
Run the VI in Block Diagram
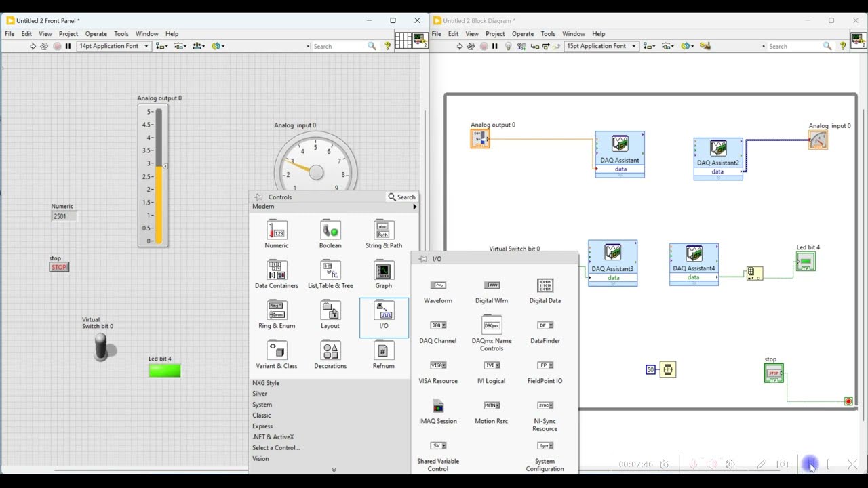(x=459, y=46)
